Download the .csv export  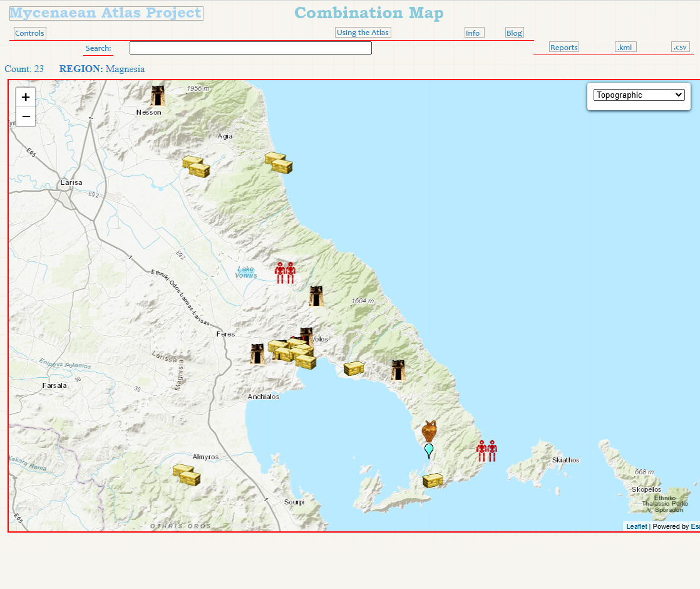coord(680,47)
